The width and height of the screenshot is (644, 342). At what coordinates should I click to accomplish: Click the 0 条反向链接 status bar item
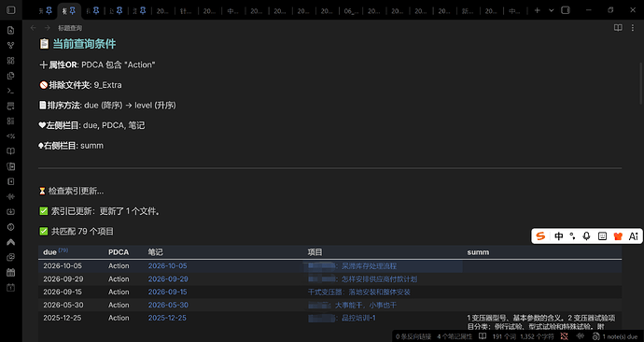[413, 336]
